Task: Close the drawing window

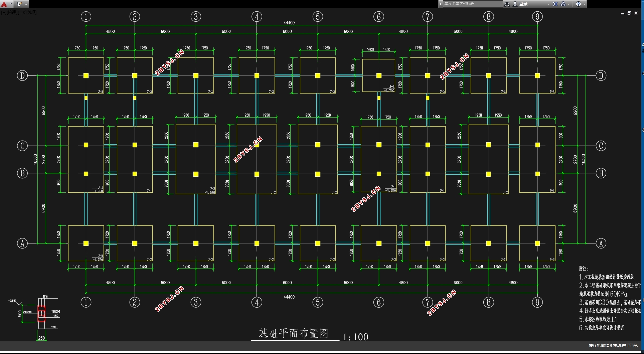Action: (x=636, y=13)
